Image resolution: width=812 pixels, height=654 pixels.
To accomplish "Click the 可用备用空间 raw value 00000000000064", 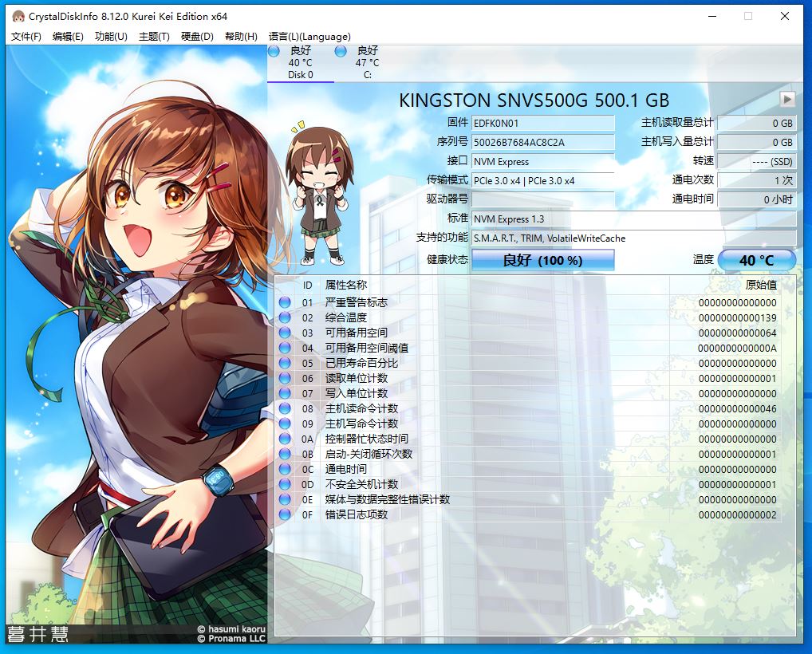I will (x=738, y=333).
